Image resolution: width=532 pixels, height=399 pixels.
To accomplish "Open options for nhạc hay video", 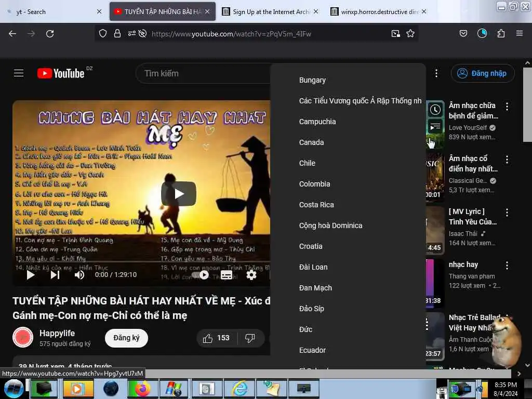I will point(507,265).
